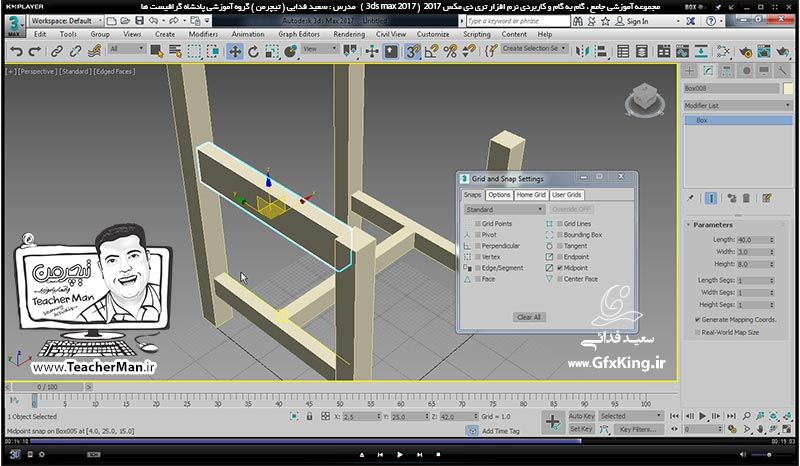Enable the Vertex snap checkbox

point(478,257)
